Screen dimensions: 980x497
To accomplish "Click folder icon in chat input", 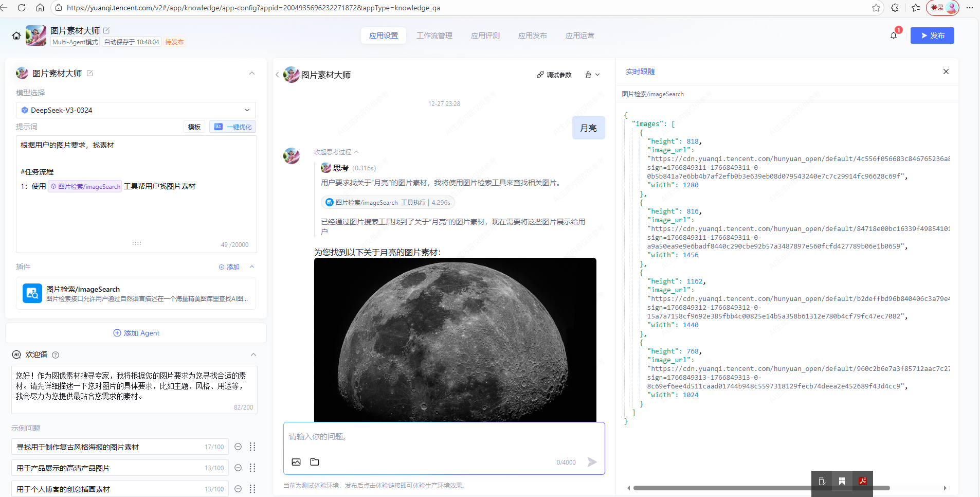I will (315, 462).
